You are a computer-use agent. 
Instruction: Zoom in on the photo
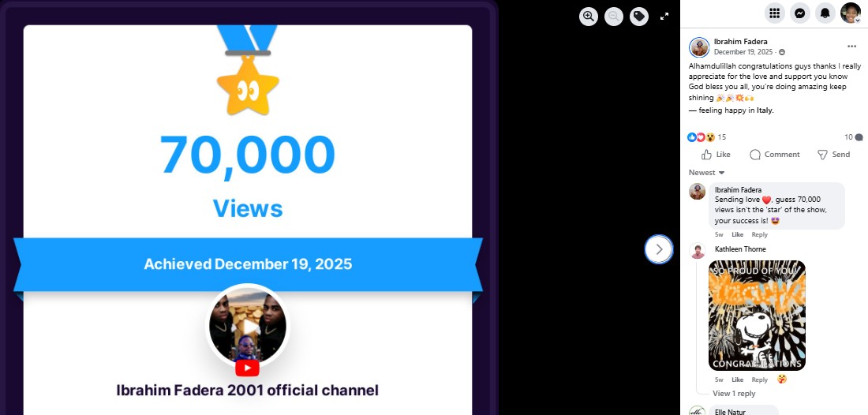tap(589, 16)
